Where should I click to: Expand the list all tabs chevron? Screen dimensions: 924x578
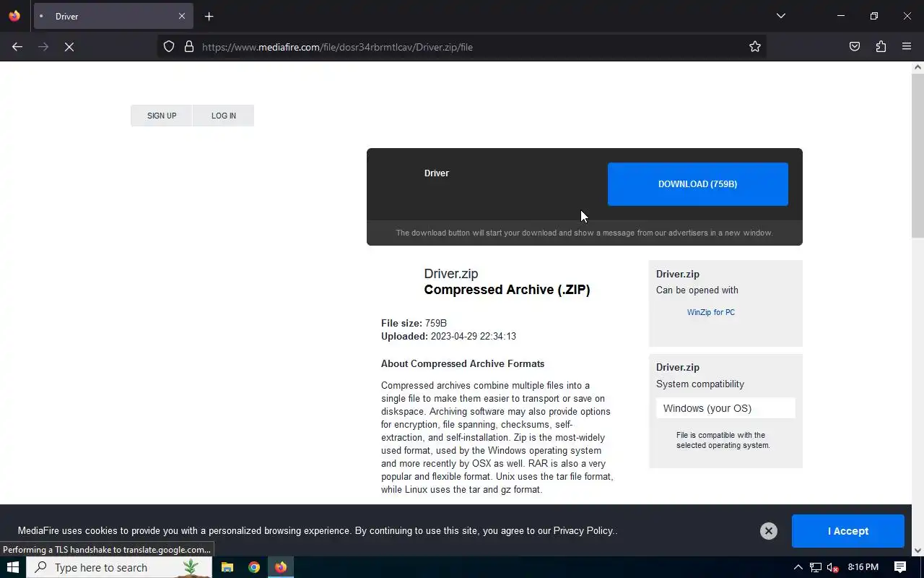click(781, 16)
